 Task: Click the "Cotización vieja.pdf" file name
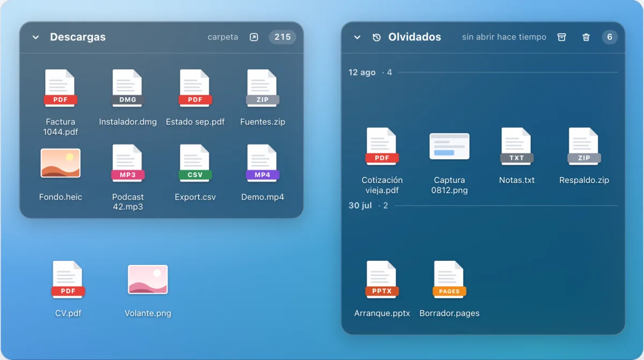tap(382, 185)
